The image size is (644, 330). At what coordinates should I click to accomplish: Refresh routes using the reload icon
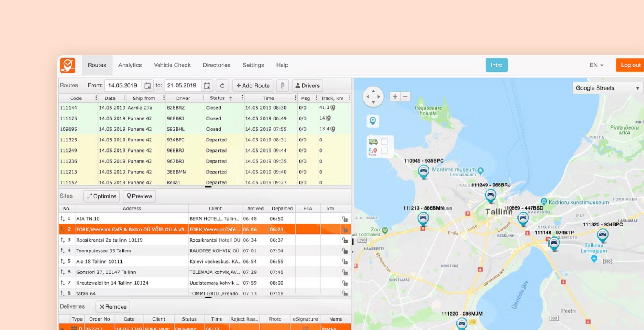pos(222,85)
